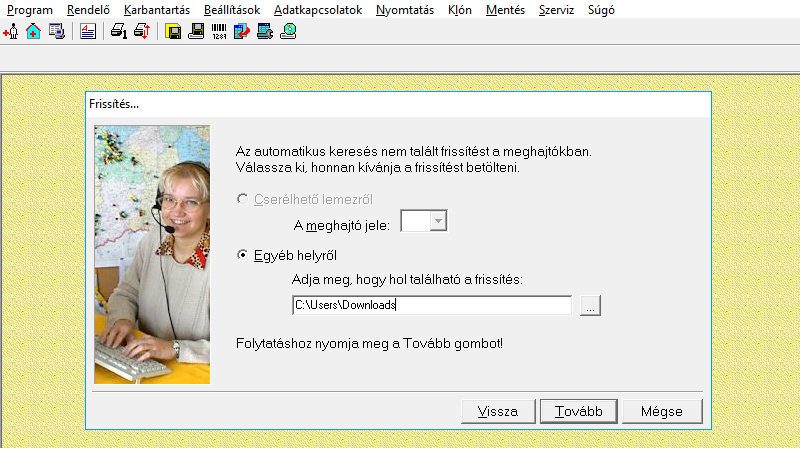Select the Cserélhető lemezről radio button
This screenshot has height=450, width=800.
243,199
